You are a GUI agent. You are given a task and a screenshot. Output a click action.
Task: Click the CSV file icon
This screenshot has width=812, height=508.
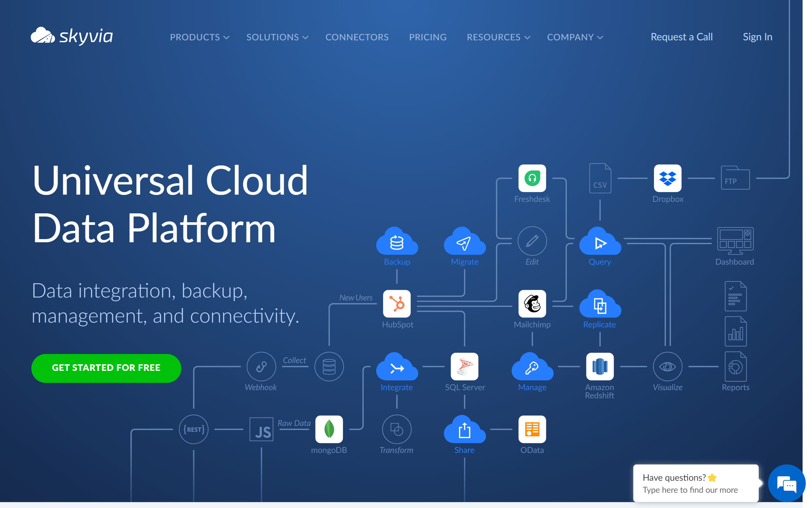click(600, 178)
